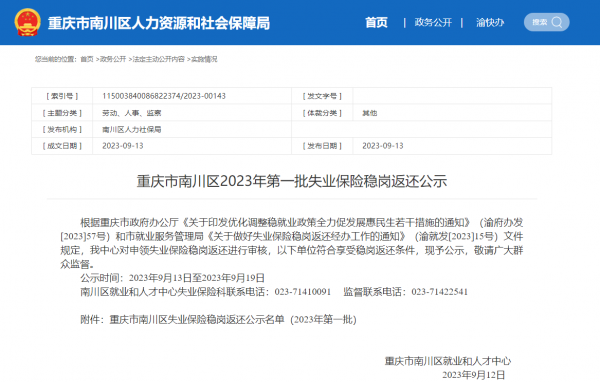Screen dimensions: 600x382
Task: Click the 发布机构 label cell
Action: [62, 129]
